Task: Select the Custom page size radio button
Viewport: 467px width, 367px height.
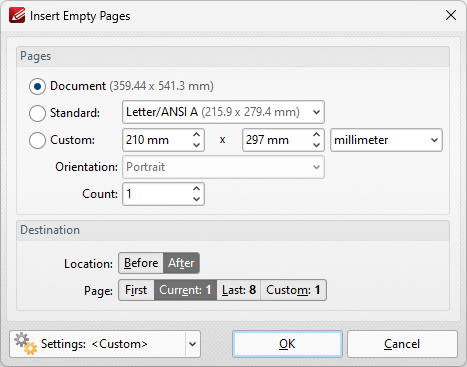Action: coord(37,140)
